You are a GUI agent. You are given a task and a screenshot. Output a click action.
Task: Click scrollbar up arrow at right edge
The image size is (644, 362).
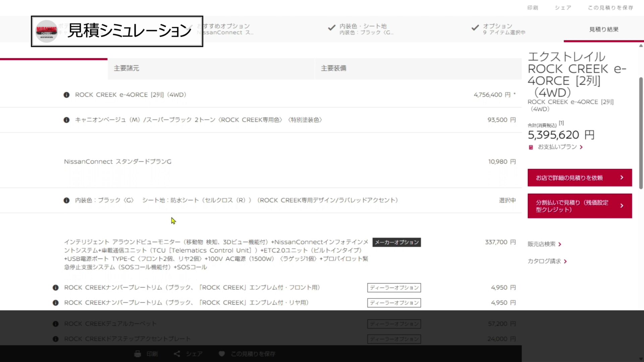641,46
